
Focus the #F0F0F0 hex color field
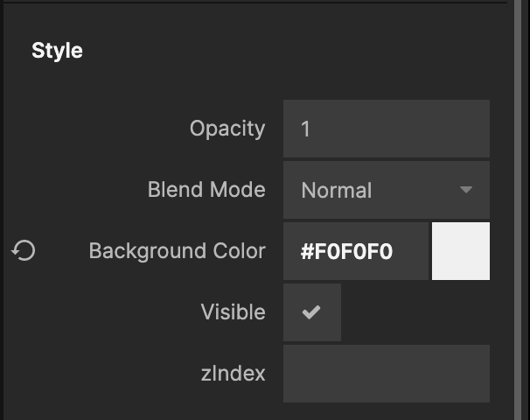pyautogui.click(x=356, y=251)
